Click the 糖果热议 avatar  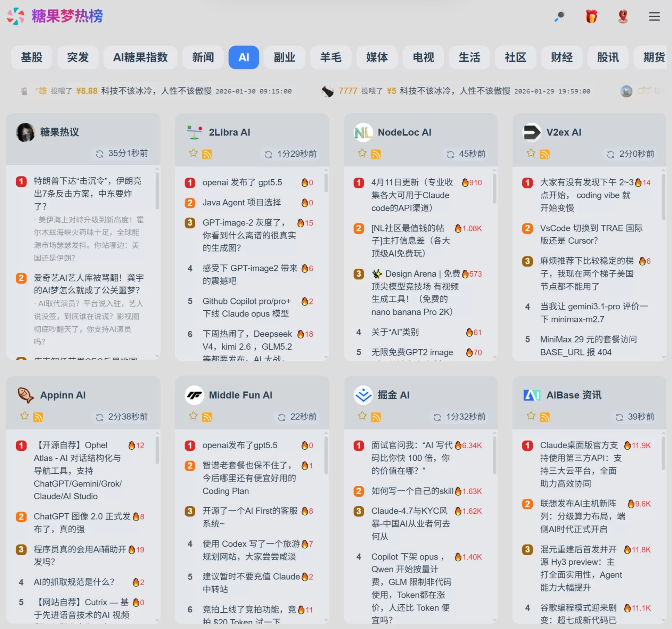click(x=25, y=132)
